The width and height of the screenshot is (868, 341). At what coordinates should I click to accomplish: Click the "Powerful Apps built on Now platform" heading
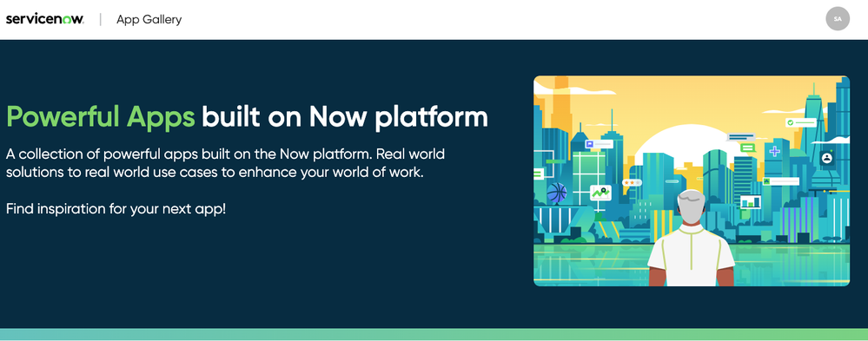coord(247,116)
